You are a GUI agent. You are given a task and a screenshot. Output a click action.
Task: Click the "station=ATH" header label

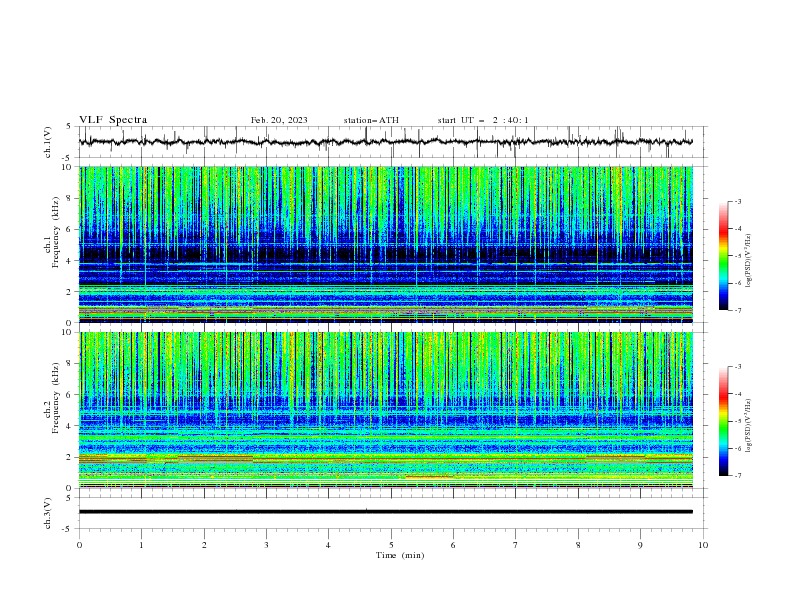pos(371,120)
